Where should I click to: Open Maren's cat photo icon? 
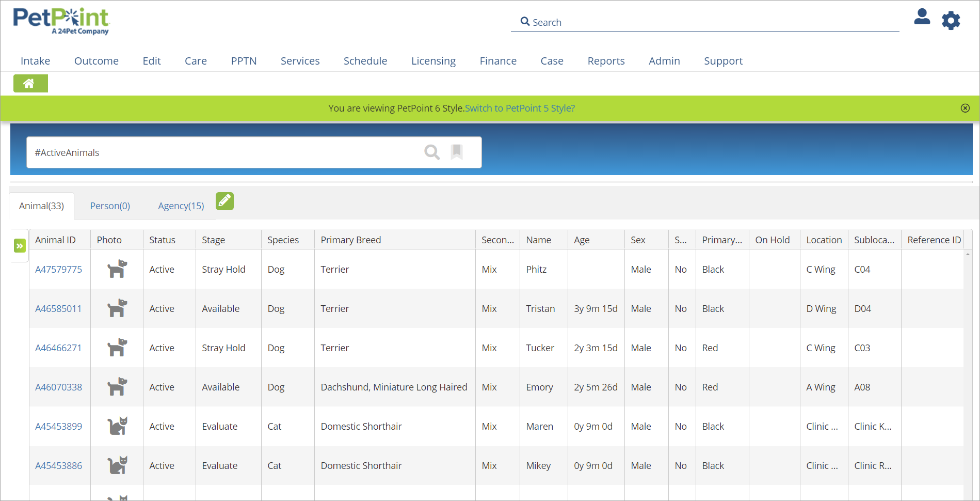[117, 426]
